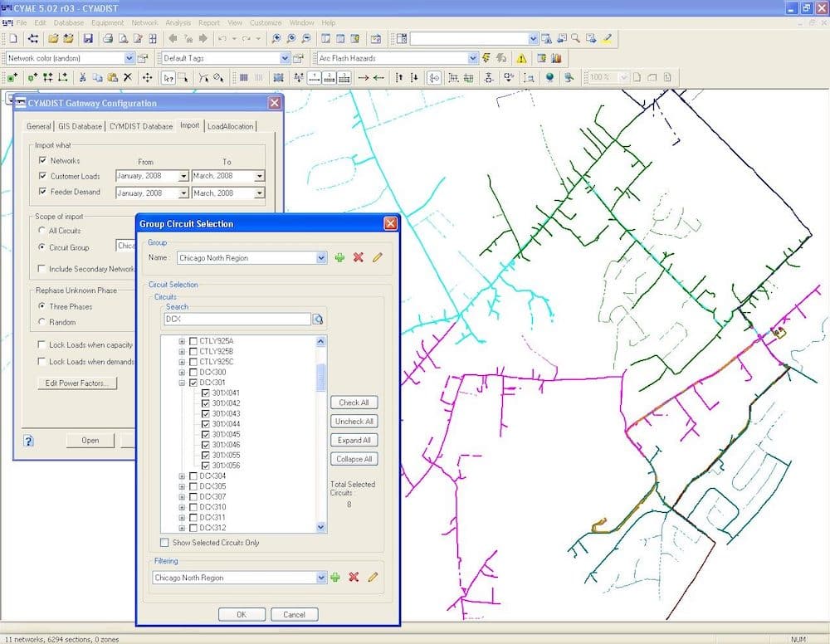Open the Default Tags dropdown
The image size is (830, 644).
point(285,58)
